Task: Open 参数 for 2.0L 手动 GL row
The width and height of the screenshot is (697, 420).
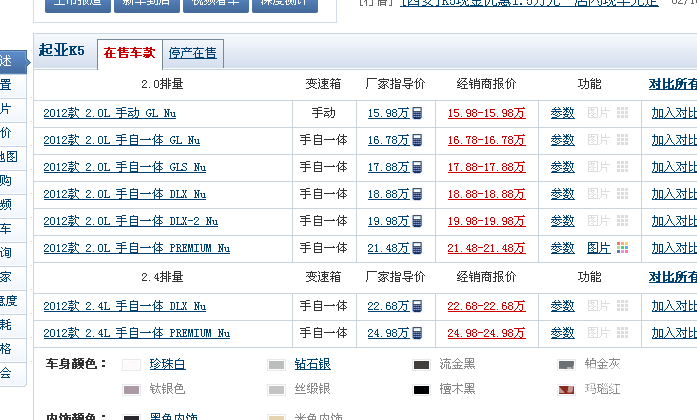Action: click(x=563, y=113)
